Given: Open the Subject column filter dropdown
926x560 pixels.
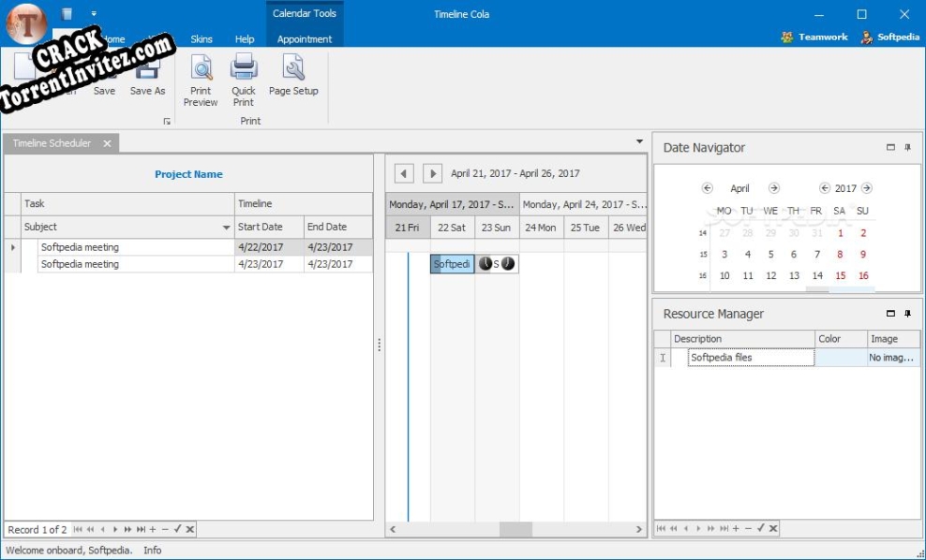Looking at the screenshot, I should pyautogui.click(x=225, y=226).
